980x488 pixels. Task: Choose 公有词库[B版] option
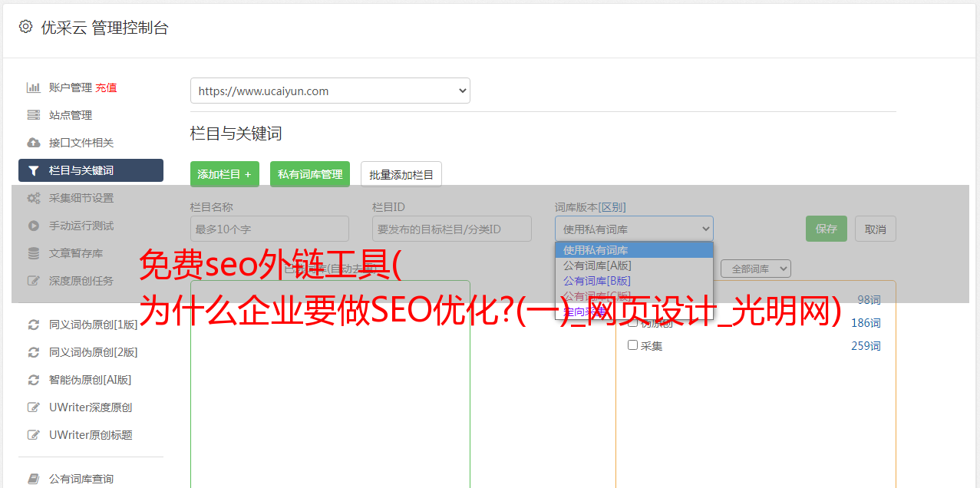[634, 281]
